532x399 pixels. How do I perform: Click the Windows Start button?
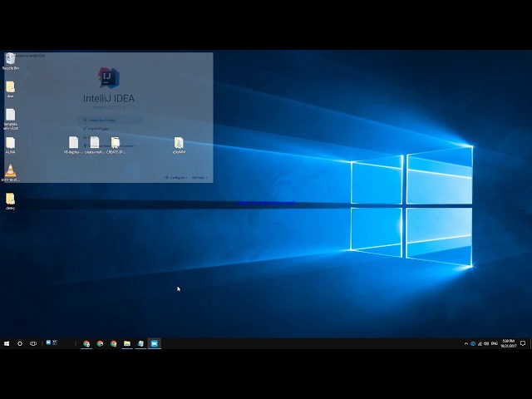[7, 343]
